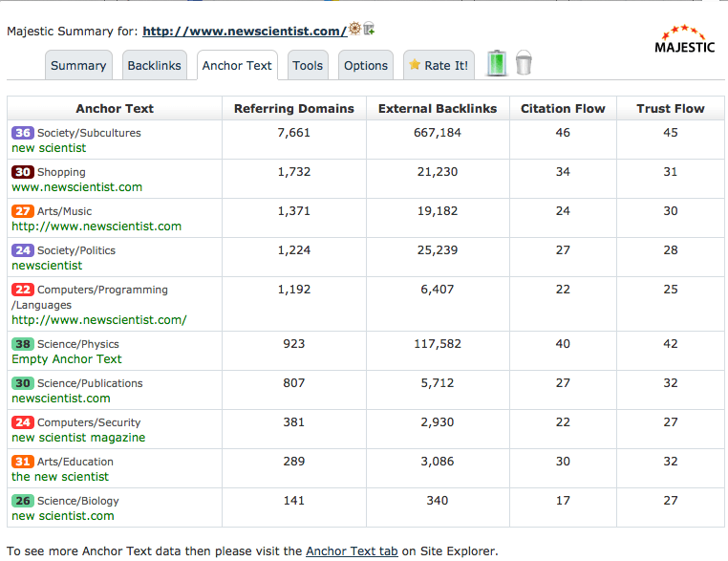Click the 289 referring domains value
This screenshot has height=561, width=728.
pos(294,462)
